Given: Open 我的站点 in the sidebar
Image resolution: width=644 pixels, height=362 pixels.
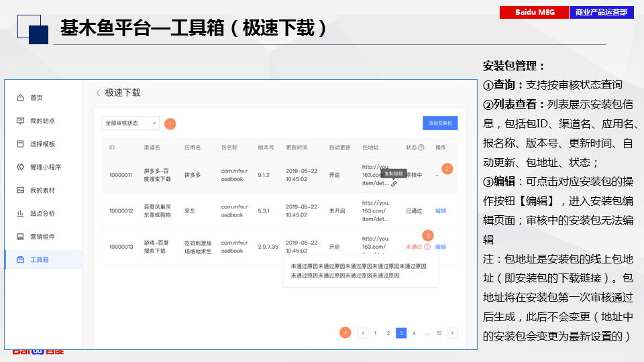Looking at the screenshot, I should (x=44, y=121).
